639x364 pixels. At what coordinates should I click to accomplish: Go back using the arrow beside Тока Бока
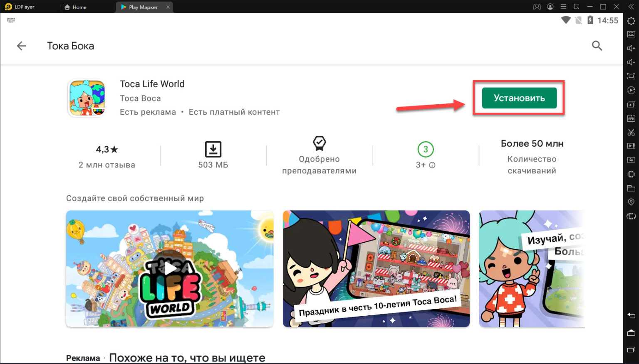(x=21, y=46)
